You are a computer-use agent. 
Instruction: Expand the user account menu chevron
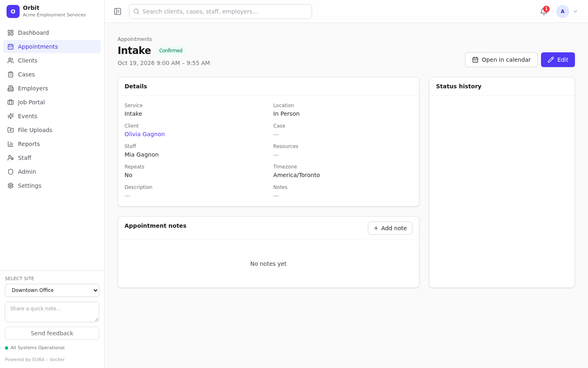coord(575,11)
